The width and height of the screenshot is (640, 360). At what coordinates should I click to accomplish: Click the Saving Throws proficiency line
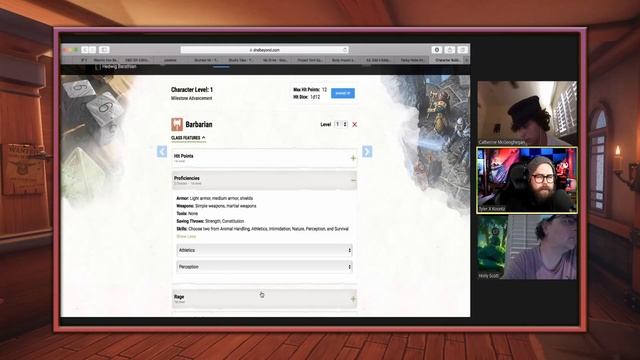(210, 221)
